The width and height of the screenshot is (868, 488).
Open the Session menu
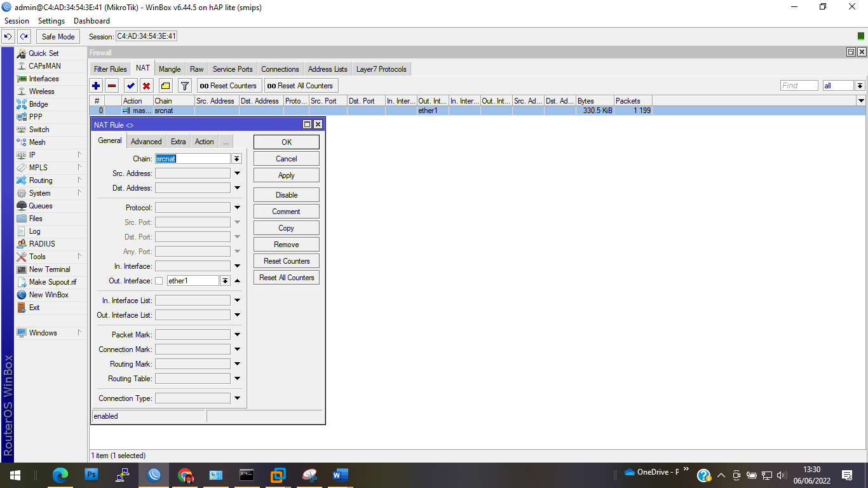tap(17, 21)
